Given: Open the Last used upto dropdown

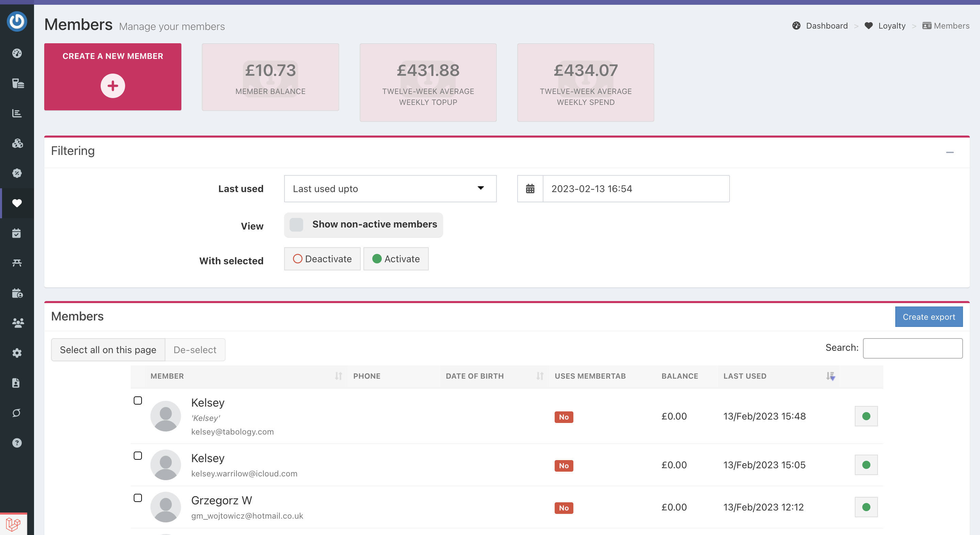Looking at the screenshot, I should pos(390,189).
